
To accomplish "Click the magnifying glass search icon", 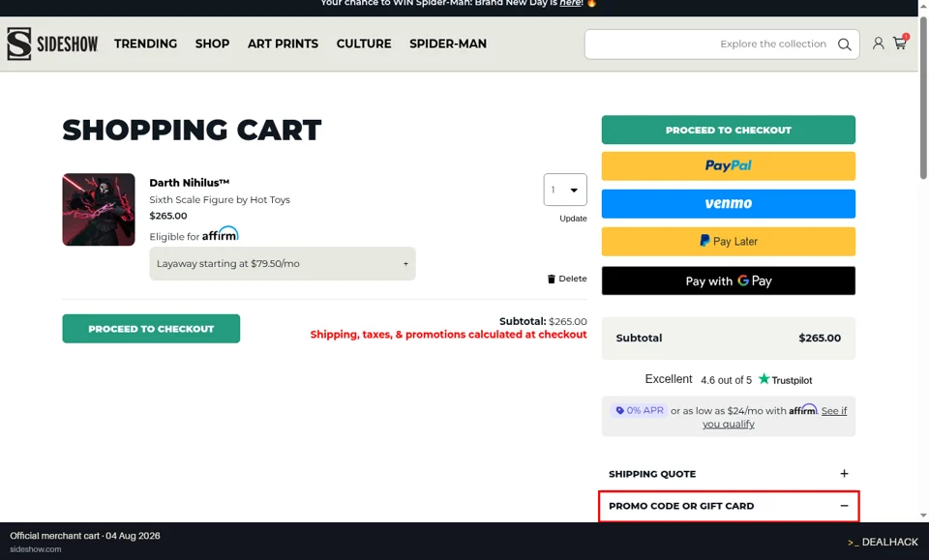I will pos(844,44).
